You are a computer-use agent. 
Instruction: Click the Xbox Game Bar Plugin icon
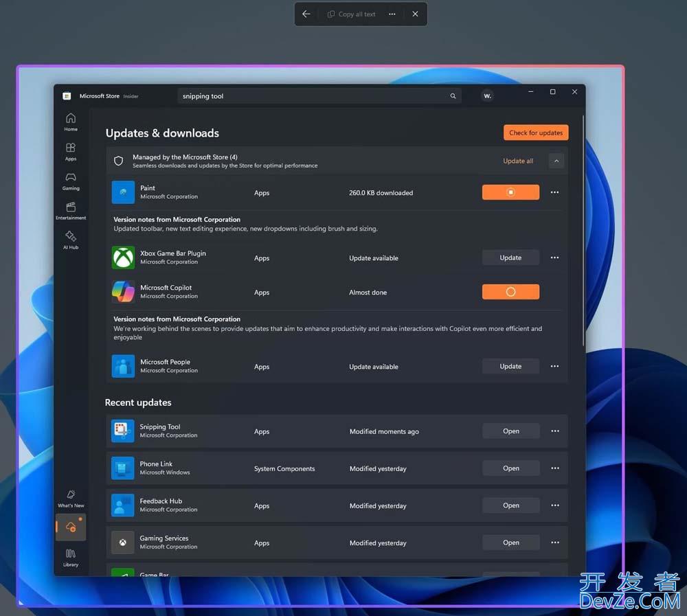click(x=123, y=258)
